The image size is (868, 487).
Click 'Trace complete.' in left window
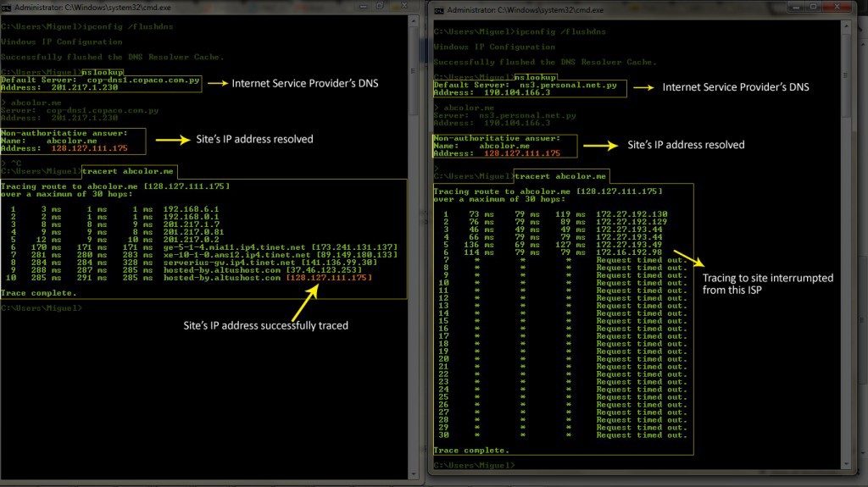(37, 293)
